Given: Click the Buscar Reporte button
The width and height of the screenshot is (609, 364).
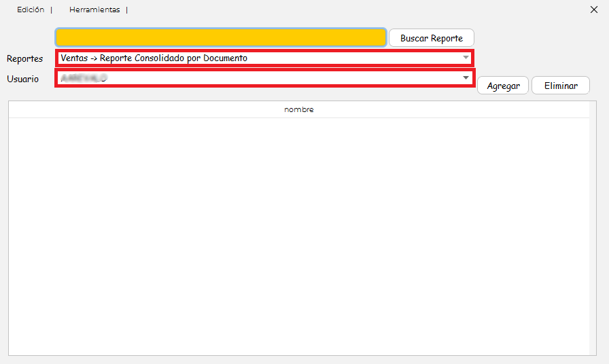Looking at the screenshot, I should pos(432,38).
